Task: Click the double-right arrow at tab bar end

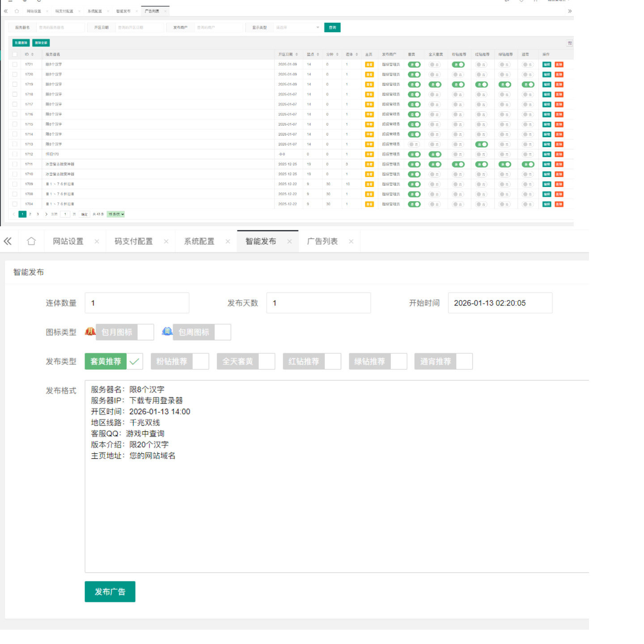Action: point(569,11)
